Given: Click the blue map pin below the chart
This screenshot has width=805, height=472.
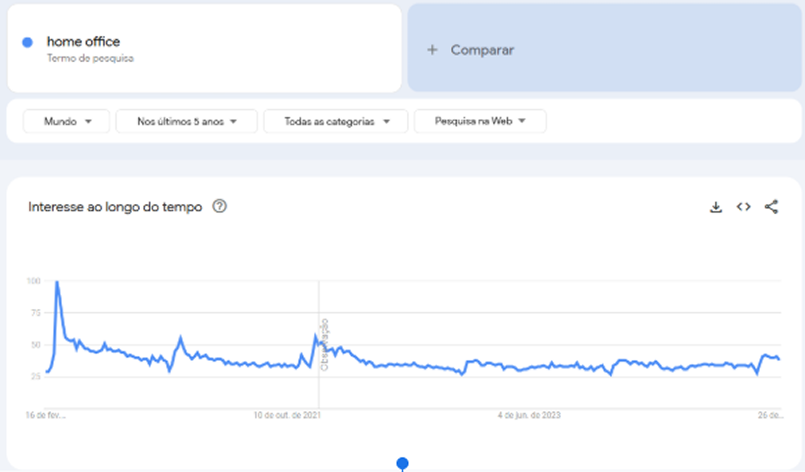Looking at the screenshot, I should pos(402,463).
